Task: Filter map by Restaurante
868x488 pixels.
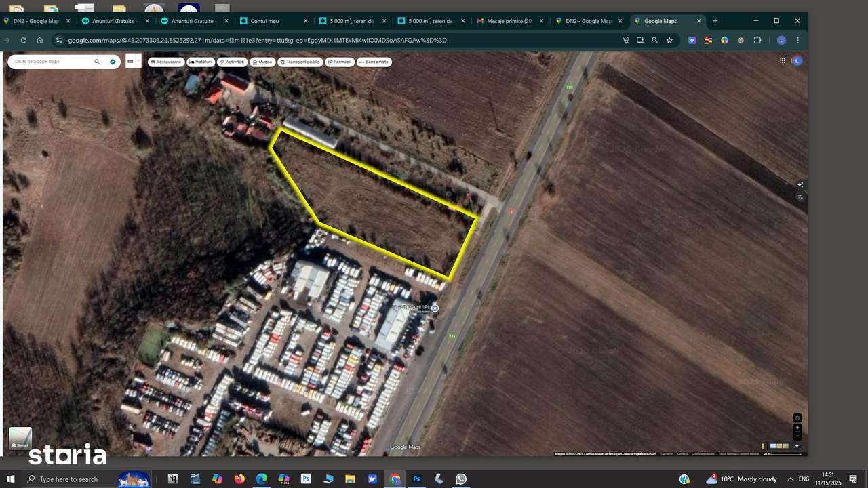Action: click(x=166, y=62)
